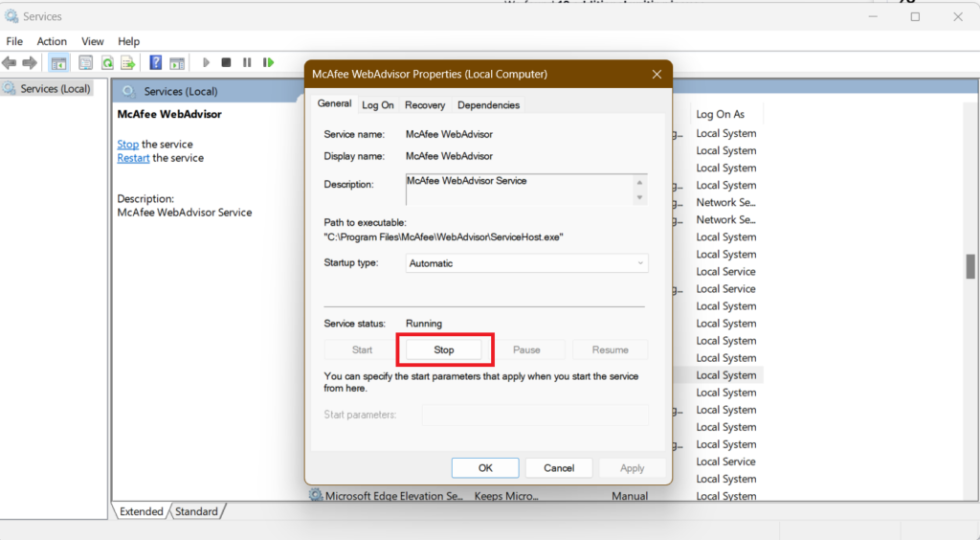Click the blue Help question mark icon
The height and width of the screenshot is (540, 980).
tap(155, 62)
